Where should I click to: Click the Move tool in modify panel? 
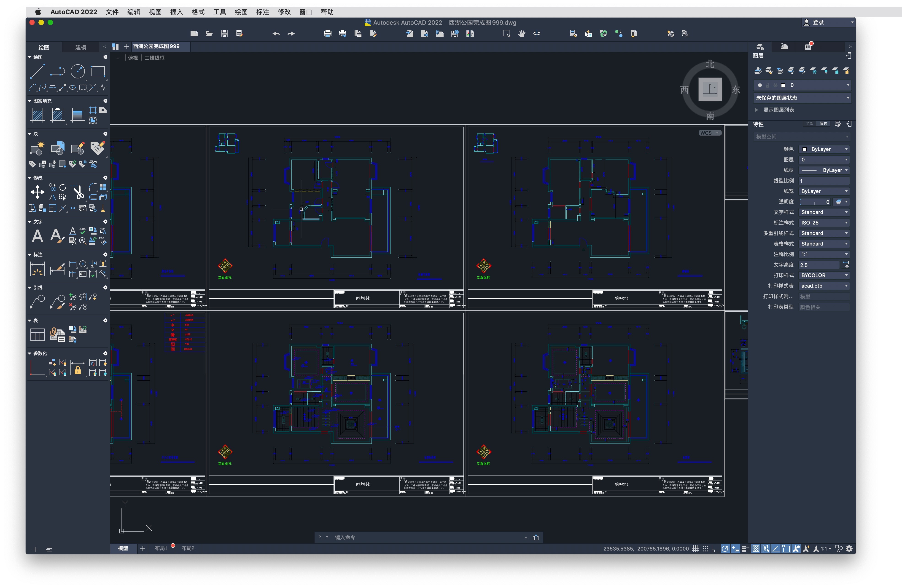point(37,192)
